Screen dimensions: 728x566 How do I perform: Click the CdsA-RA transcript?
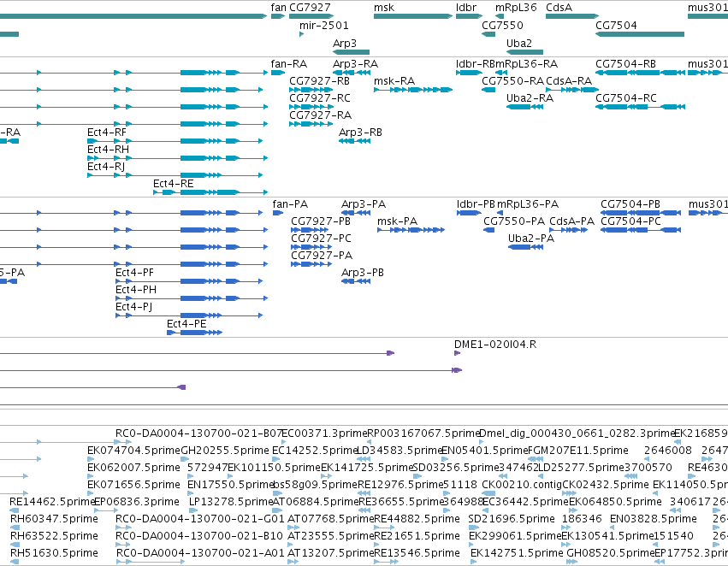tap(572, 90)
